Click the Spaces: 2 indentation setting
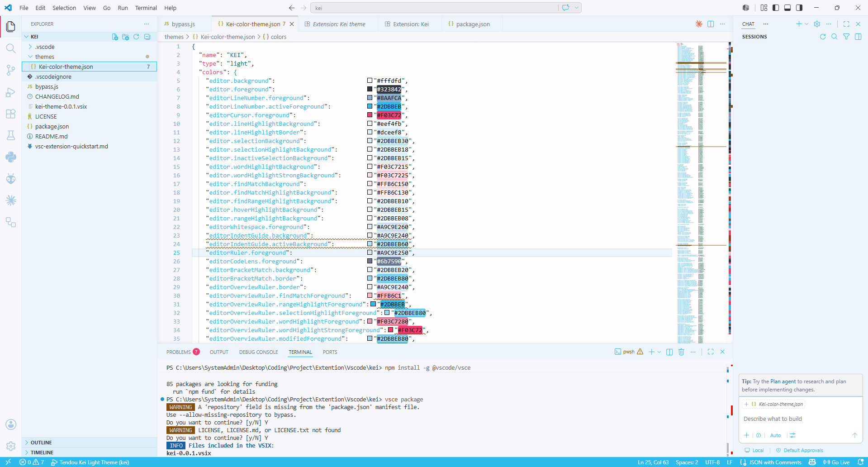The width and height of the screenshot is (868, 467). click(687, 462)
